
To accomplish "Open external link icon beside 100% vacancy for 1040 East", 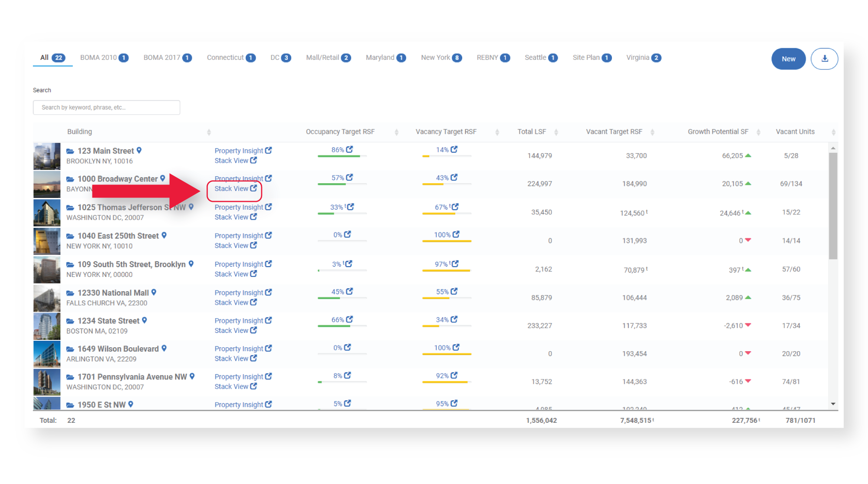I will click(x=456, y=234).
